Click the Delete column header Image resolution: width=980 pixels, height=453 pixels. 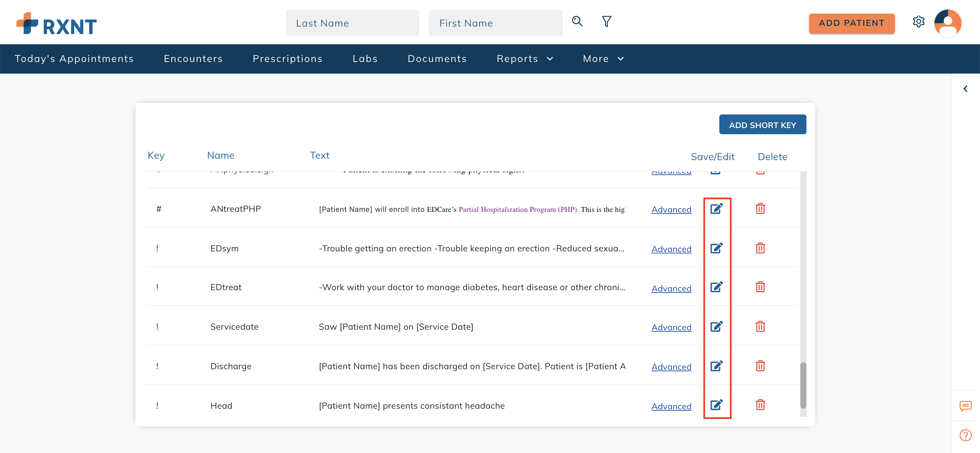point(772,156)
